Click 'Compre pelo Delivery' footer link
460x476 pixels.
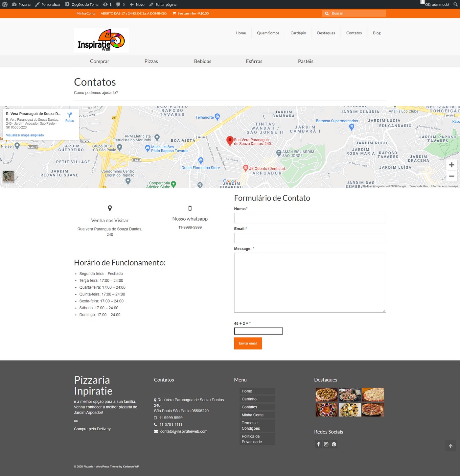pyautogui.click(x=92, y=429)
